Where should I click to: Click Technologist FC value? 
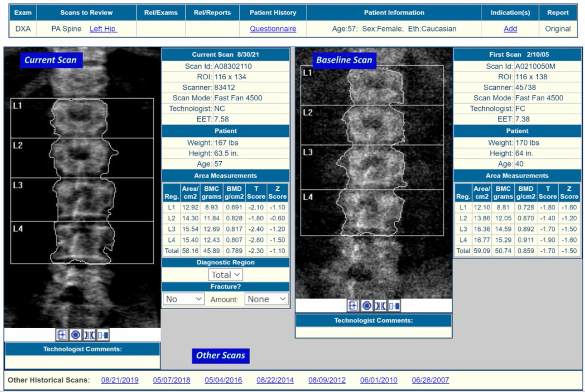pos(521,109)
